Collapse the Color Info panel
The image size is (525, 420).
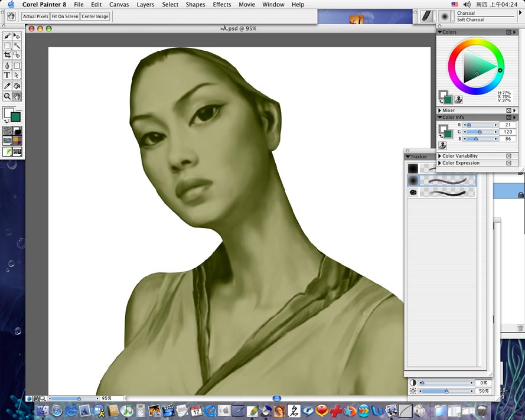(440, 117)
